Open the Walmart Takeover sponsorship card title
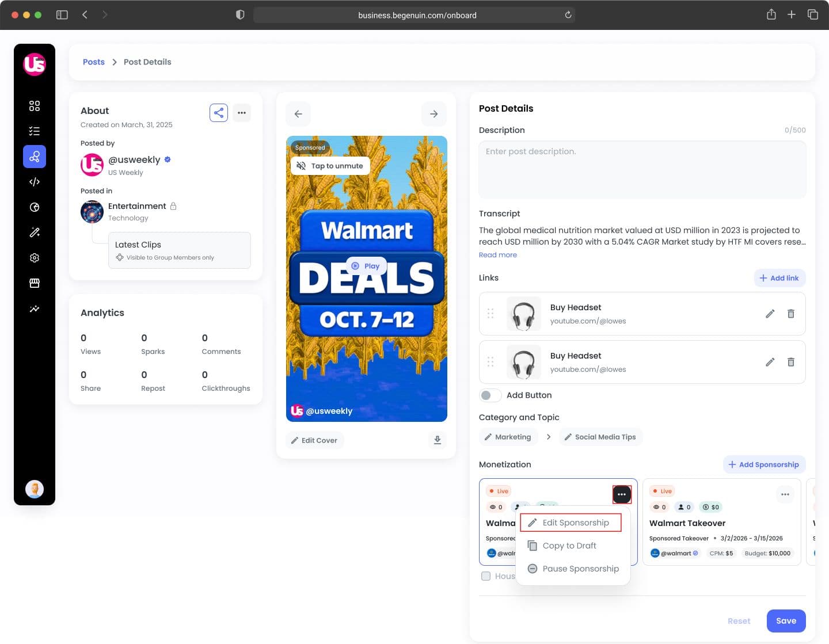Viewport: 829px width, 644px height. (x=687, y=523)
